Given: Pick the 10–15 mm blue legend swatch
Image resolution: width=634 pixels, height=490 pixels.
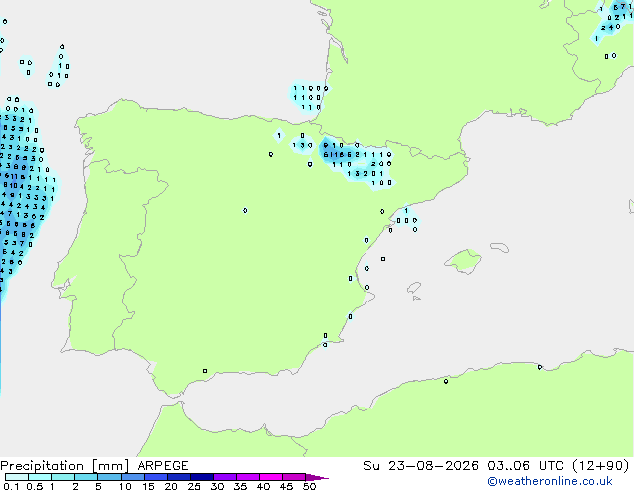Looking at the screenshot, I should (x=132, y=477).
